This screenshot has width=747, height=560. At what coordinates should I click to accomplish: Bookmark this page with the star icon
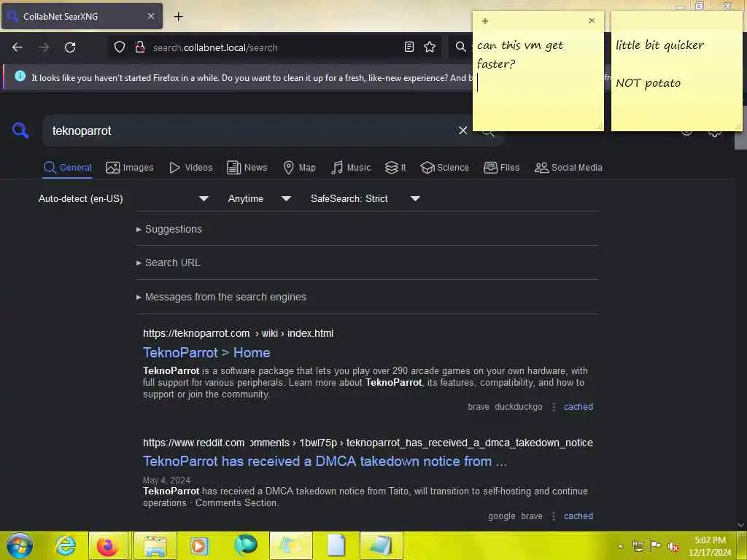430,47
